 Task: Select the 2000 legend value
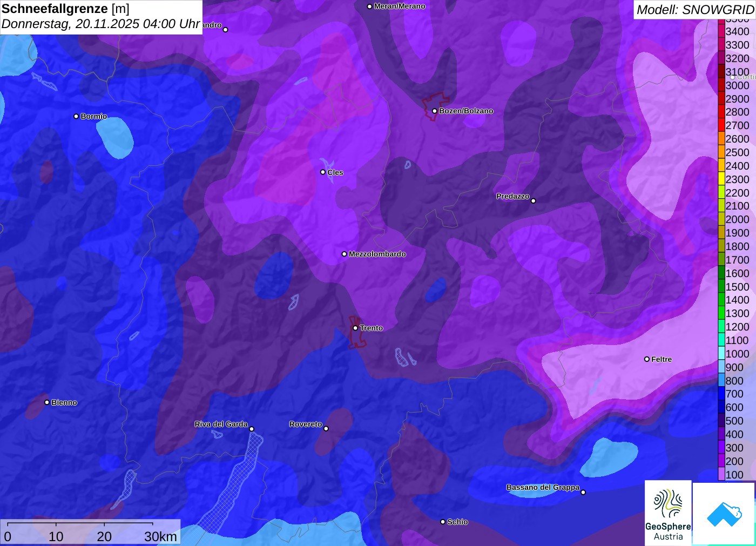click(x=738, y=219)
